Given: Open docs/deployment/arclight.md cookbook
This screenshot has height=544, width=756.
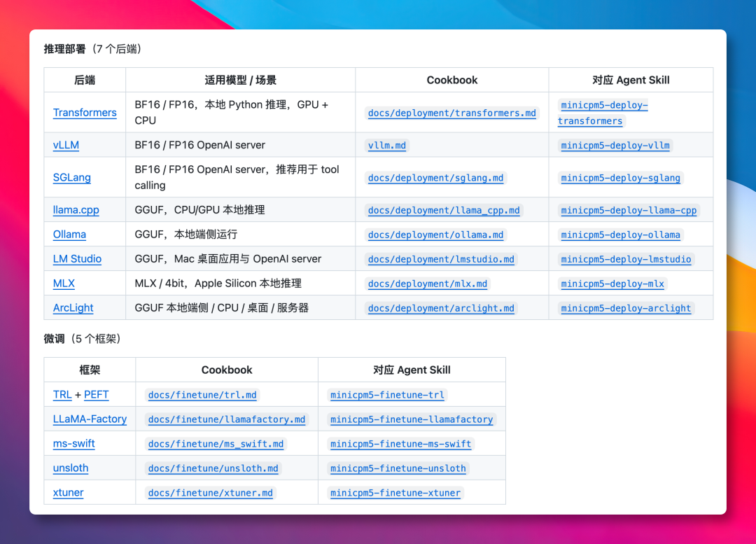Looking at the screenshot, I should (441, 308).
